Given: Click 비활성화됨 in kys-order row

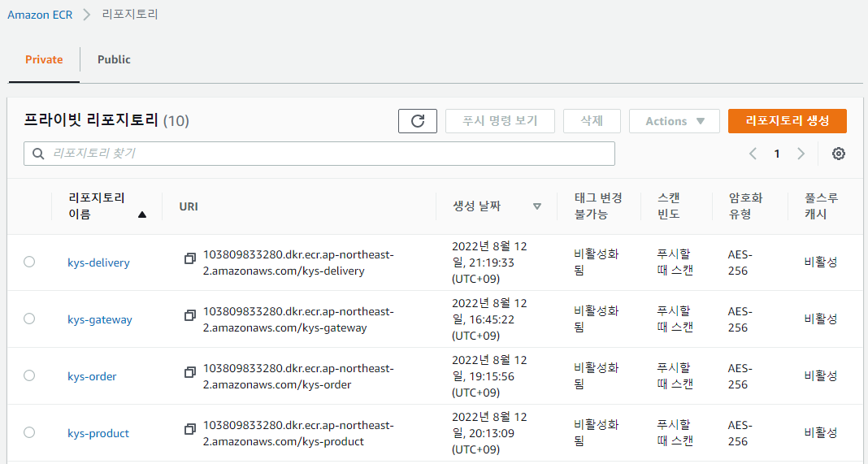Looking at the screenshot, I should pyautogui.click(x=597, y=376).
